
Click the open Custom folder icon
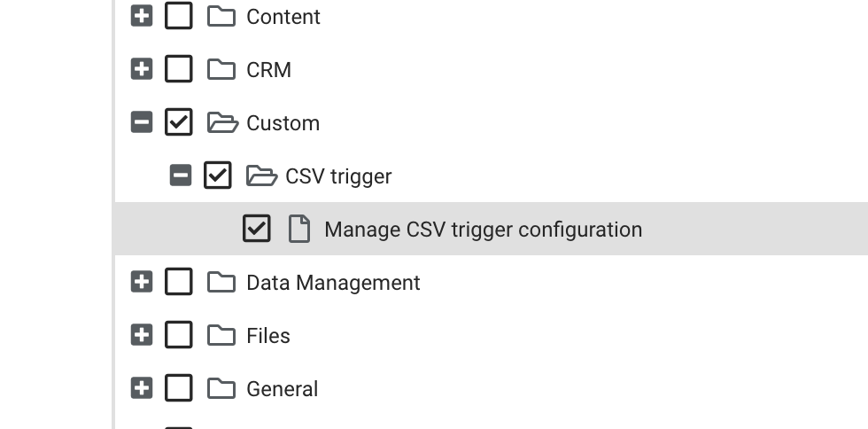(x=222, y=123)
